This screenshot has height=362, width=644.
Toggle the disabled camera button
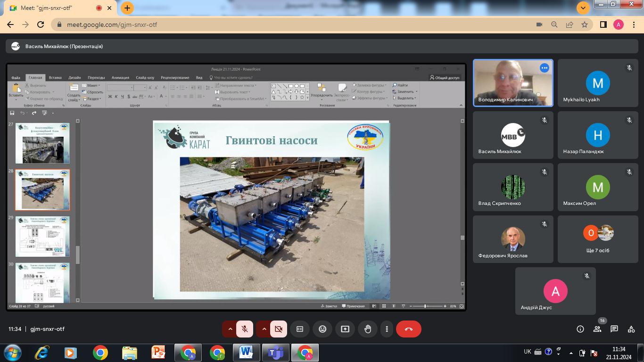click(279, 329)
